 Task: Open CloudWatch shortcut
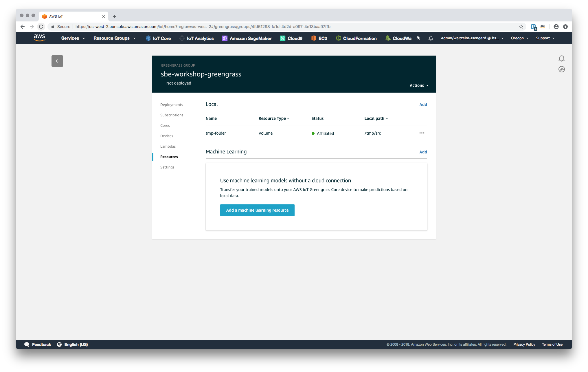coord(398,38)
